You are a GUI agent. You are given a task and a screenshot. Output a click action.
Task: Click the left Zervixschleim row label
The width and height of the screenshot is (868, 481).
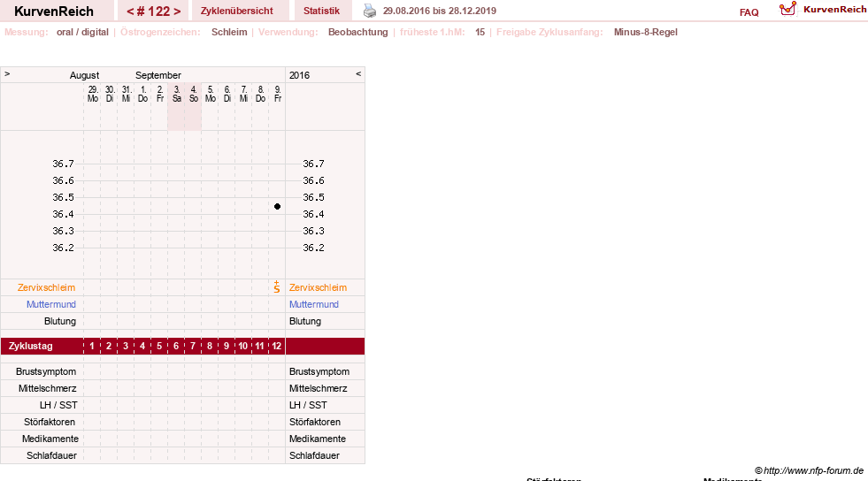(x=47, y=287)
